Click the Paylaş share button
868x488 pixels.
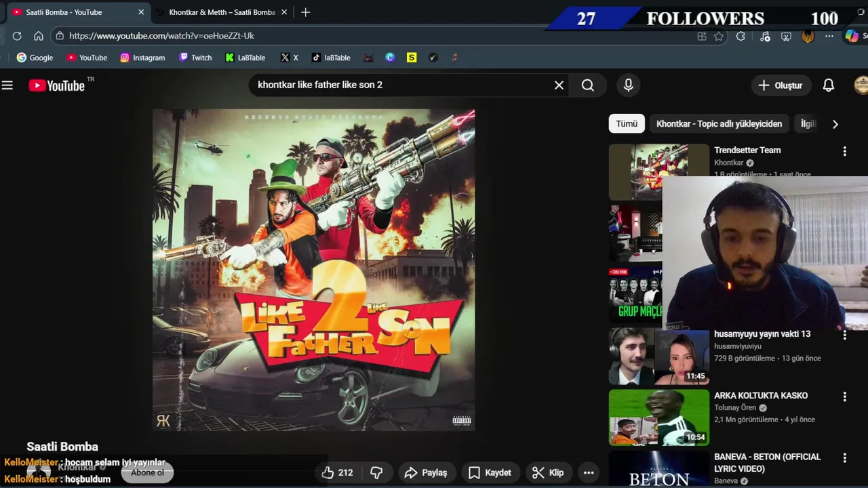426,472
